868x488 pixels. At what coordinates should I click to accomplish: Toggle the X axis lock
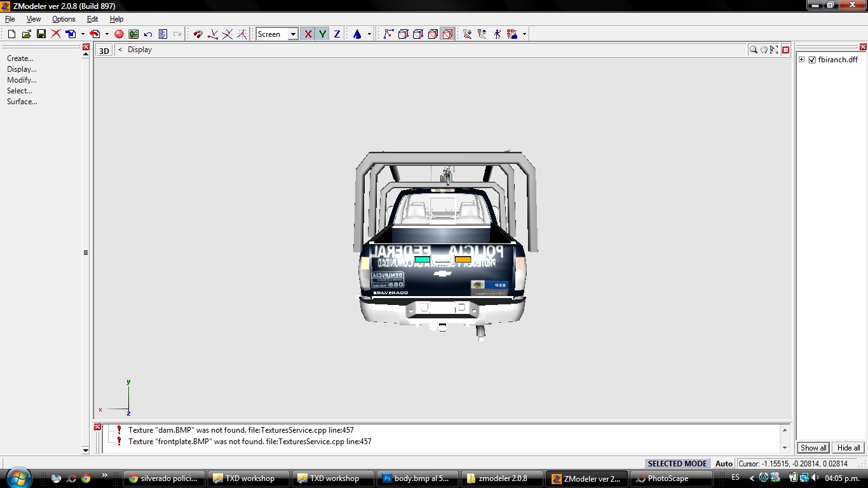point(308,34)
